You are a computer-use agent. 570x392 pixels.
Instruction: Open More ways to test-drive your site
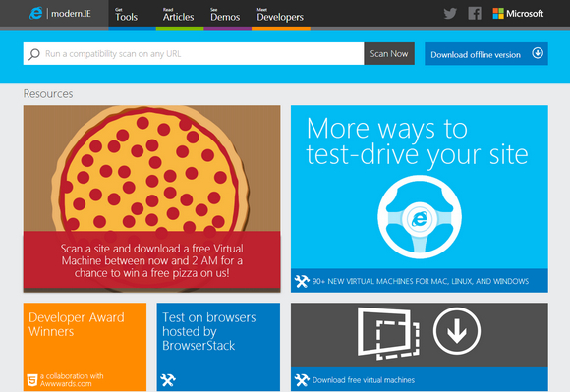point(417,141)
